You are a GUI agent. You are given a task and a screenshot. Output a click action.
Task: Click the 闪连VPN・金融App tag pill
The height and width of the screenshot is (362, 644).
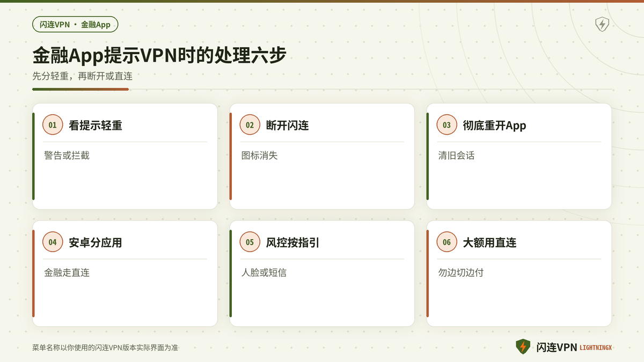click(x=75, y=25)
